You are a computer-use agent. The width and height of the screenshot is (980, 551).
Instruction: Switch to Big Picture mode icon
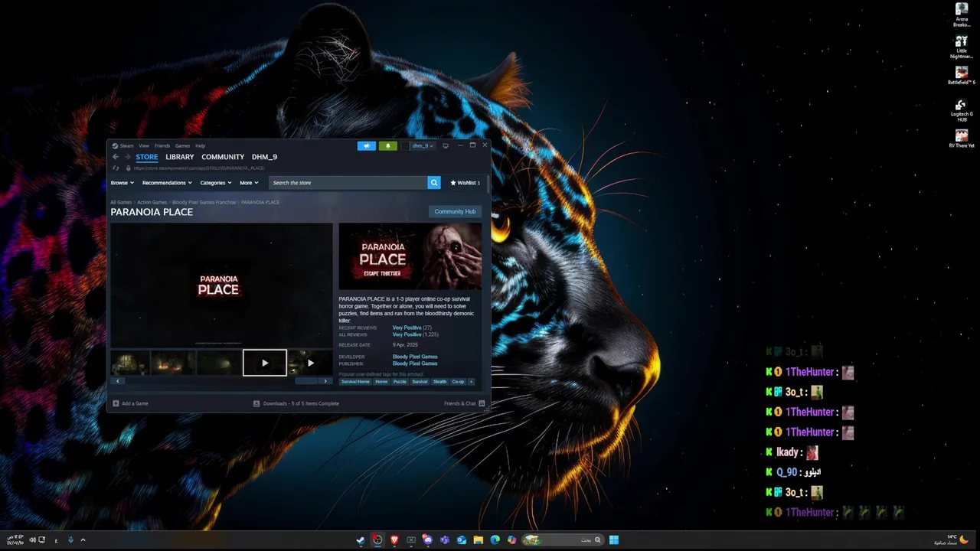point(446,145)
